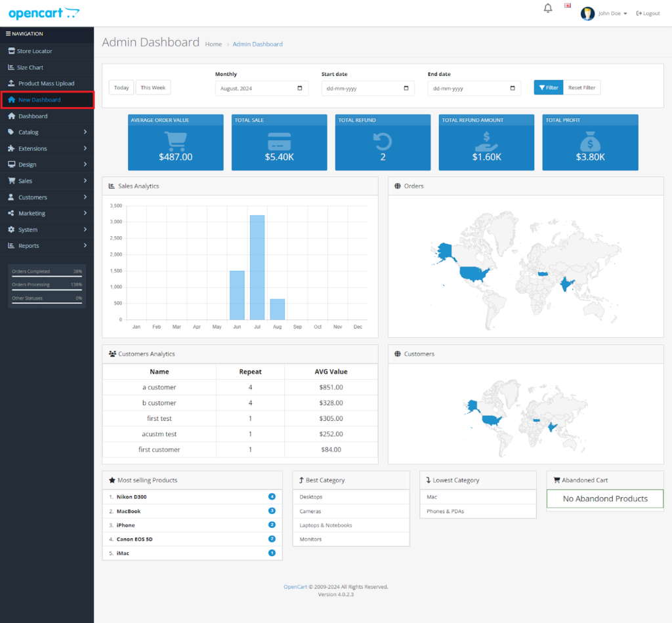Click the notification bell icon

click(x=548, y=7)
